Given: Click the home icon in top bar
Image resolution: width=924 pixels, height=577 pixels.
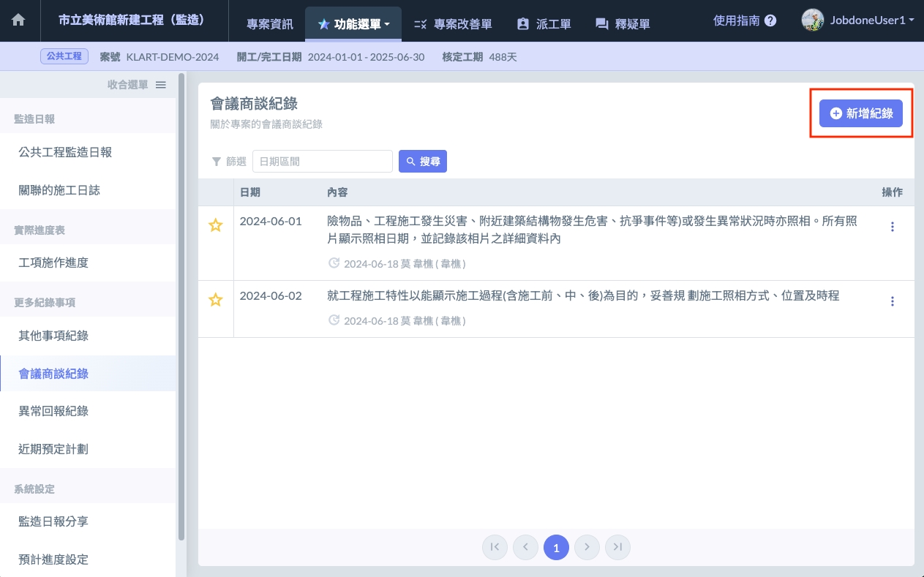Looking at the screenshot, I should pos(18,20).
